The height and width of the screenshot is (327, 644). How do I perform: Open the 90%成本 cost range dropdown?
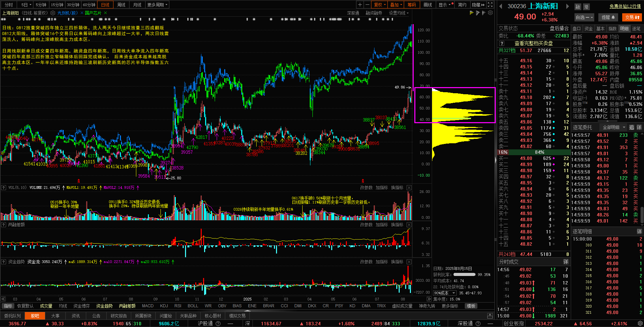pyautogui.click(x=445, y=293)
